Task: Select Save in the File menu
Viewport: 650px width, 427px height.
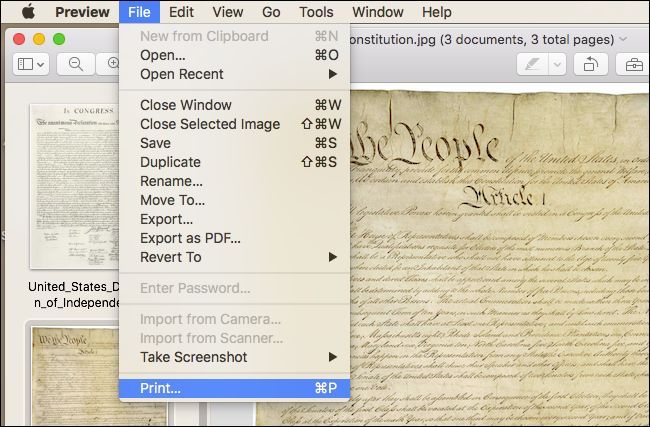Action: [x=234, y=143]
